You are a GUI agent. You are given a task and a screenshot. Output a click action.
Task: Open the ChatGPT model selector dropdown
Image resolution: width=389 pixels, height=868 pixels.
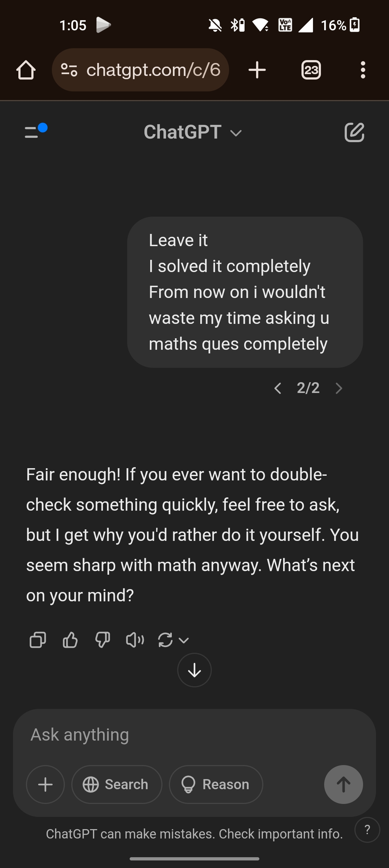pyautogui.click(x=193, y=132)
